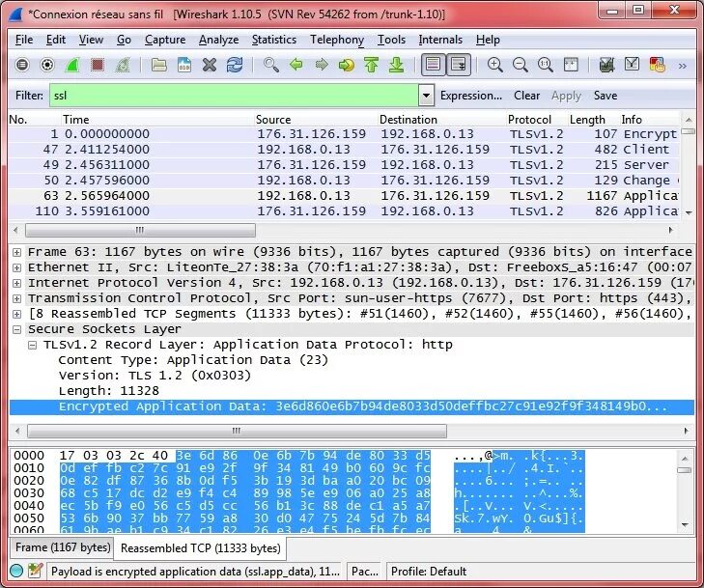
Task: Show more toolbar items via the chevron
Action: click(x=683, y=66)
